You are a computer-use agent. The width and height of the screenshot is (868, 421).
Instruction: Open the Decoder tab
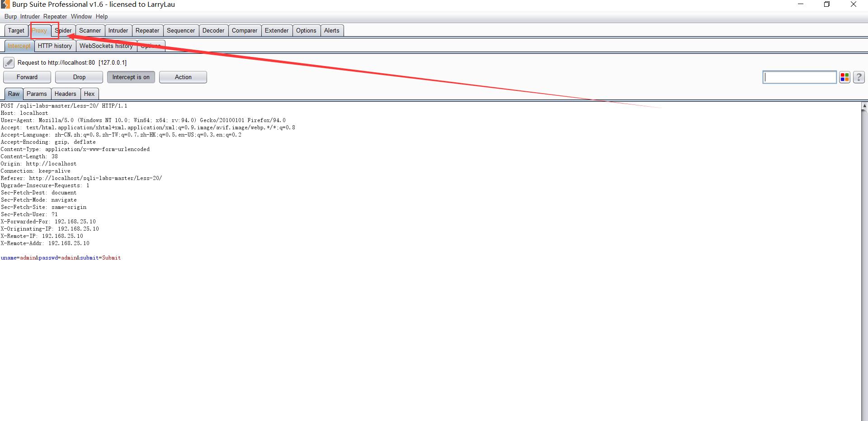213,31
